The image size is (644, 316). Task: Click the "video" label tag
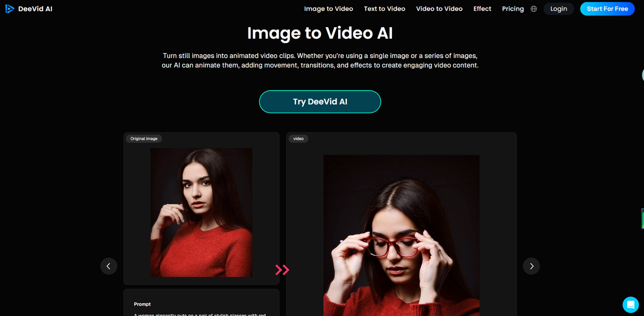point(298,138)
